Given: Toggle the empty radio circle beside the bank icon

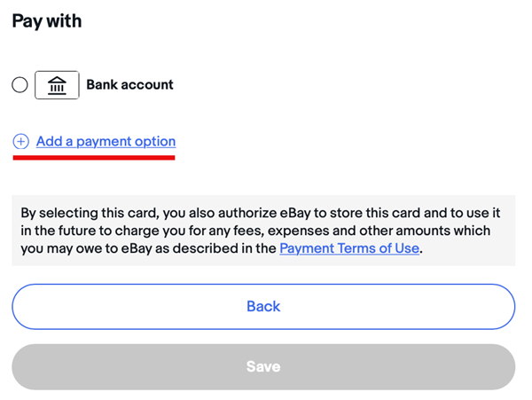Looking at the screenshot, I should point(20,85).
